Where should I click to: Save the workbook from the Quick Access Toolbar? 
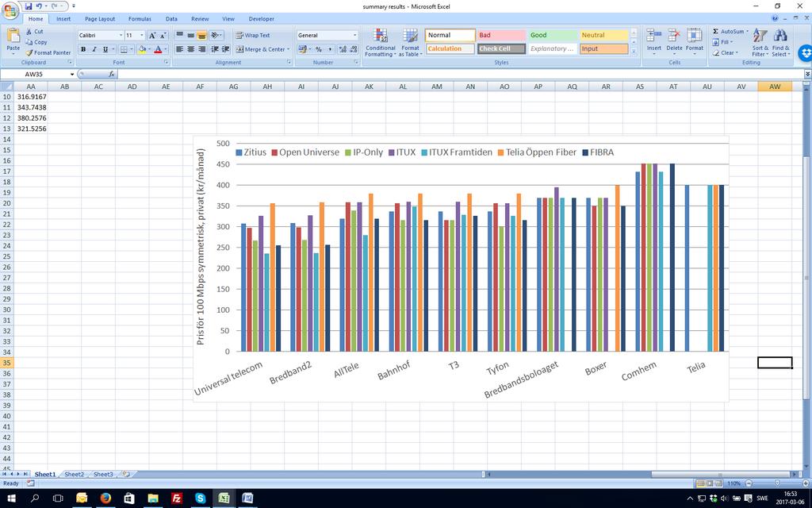[x=29, y=6]
